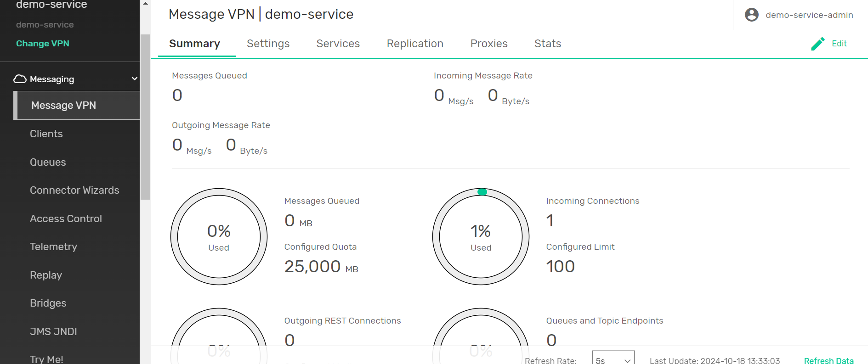Click the pencil Edit icon
Screen dimensions: 868x364
[817, 44]
